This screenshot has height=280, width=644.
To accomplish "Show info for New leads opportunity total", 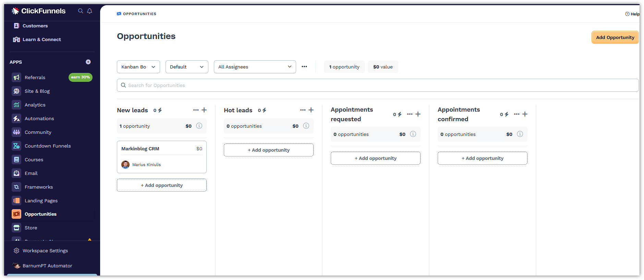I will pos(199,126).
